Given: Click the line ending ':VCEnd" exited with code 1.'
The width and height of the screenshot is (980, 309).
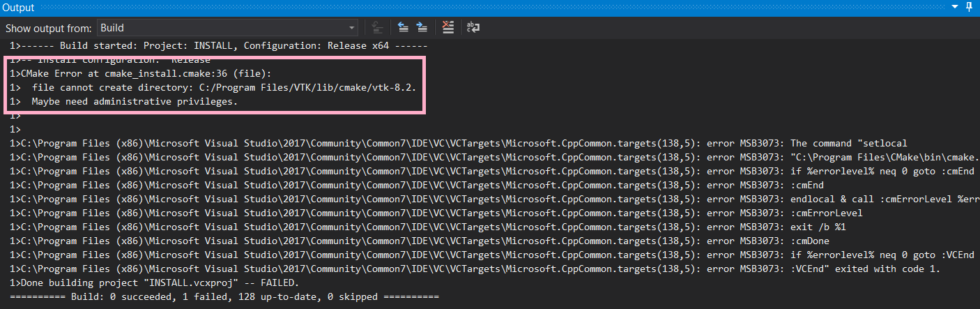Looking at the screenshot, I should [x=475, y=269].
